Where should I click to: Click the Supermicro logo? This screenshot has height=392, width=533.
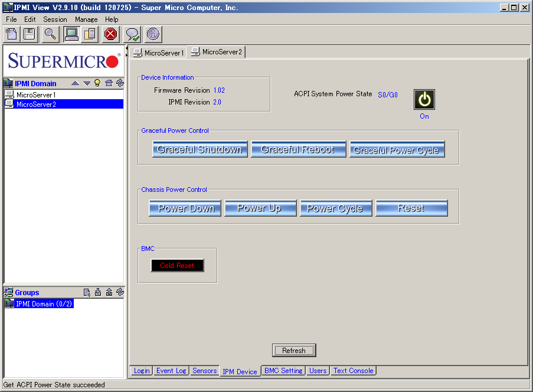pos(64,61)
